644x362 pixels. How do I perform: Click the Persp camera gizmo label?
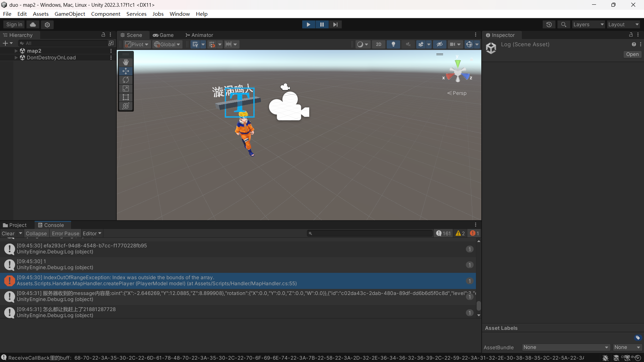458,93
